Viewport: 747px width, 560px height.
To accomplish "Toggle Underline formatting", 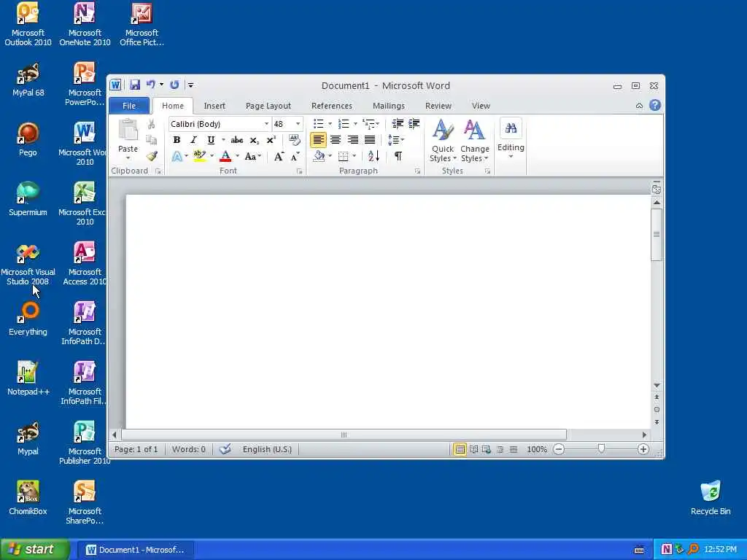I will pyautogui.click(x=211, y=140).
